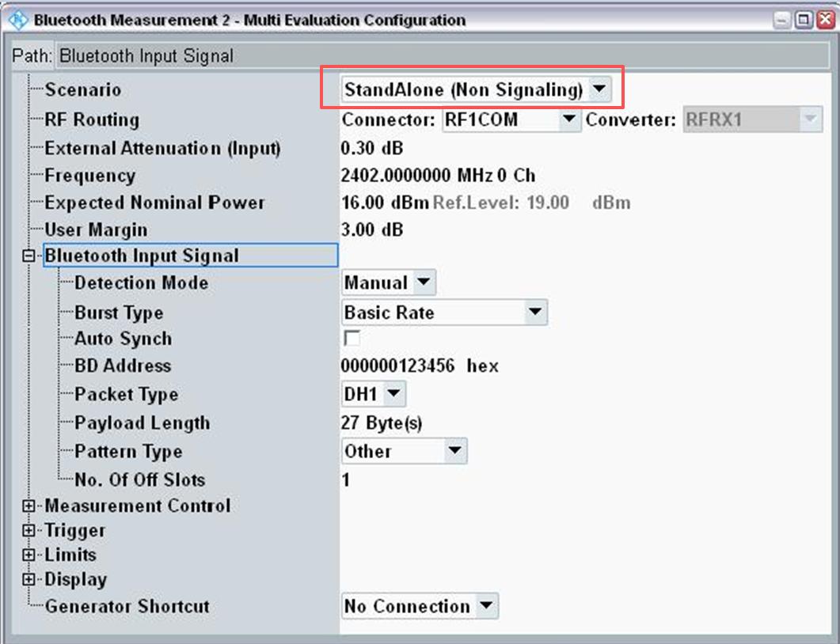Select the RF Routing row label

point(92,119)
